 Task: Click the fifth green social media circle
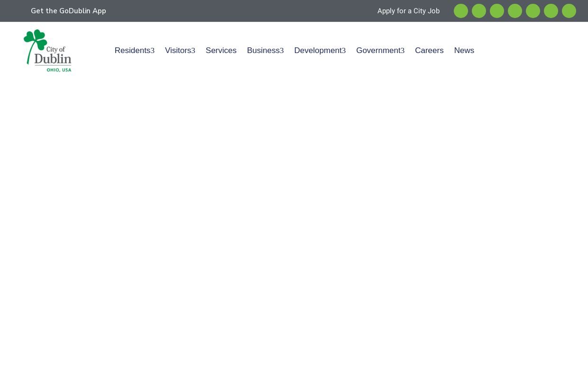click(533, 11)
